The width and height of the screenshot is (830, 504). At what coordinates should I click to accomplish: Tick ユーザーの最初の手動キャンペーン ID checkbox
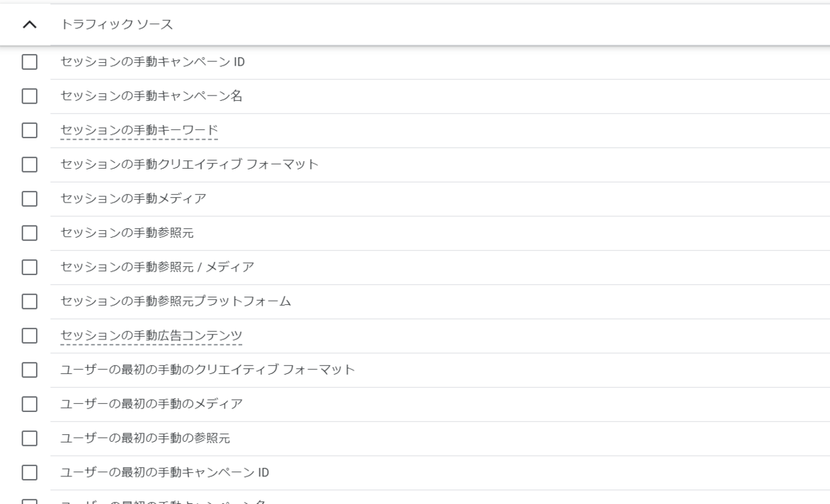(29, 473)
